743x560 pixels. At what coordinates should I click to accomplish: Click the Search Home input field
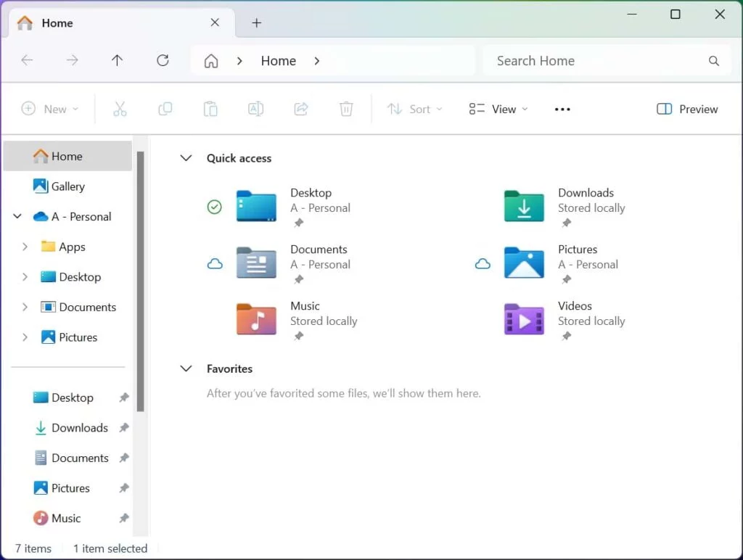[x=607, y=61]
